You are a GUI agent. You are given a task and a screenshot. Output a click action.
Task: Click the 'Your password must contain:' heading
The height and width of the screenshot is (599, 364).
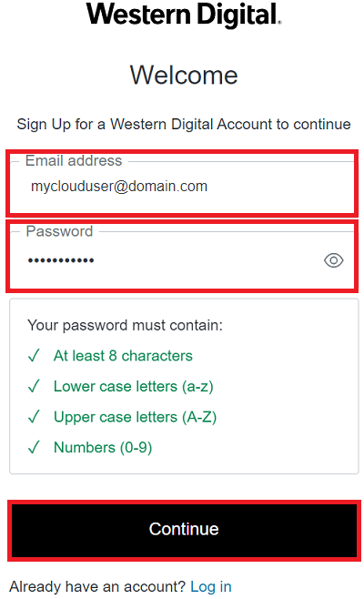(125, 326)
